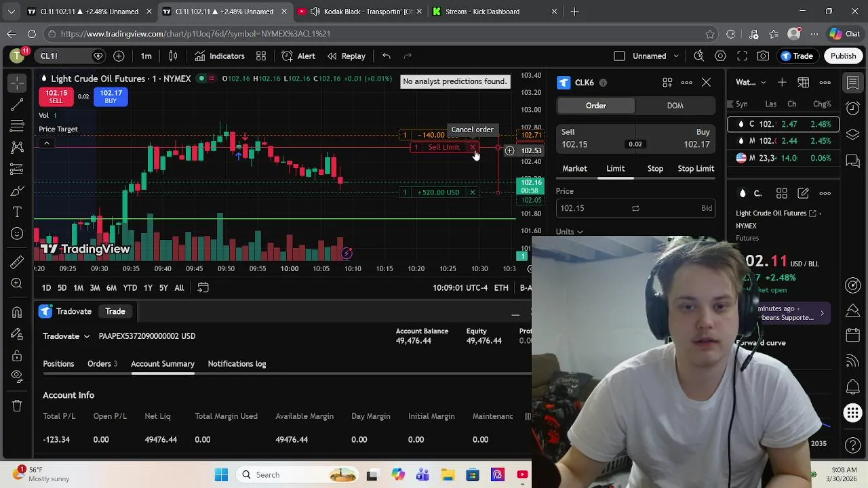Set the 1D time range

click(x=46, y=288)
